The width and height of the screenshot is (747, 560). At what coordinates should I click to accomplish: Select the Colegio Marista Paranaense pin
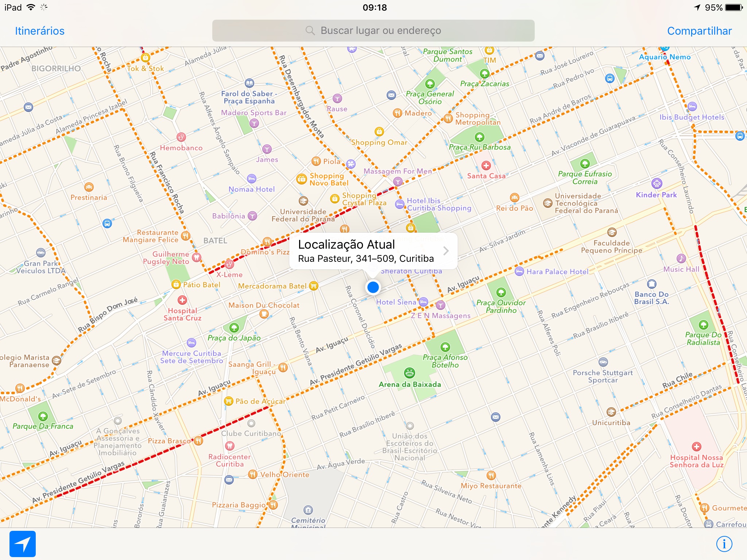pyautogui.click(x=56, y=361)
